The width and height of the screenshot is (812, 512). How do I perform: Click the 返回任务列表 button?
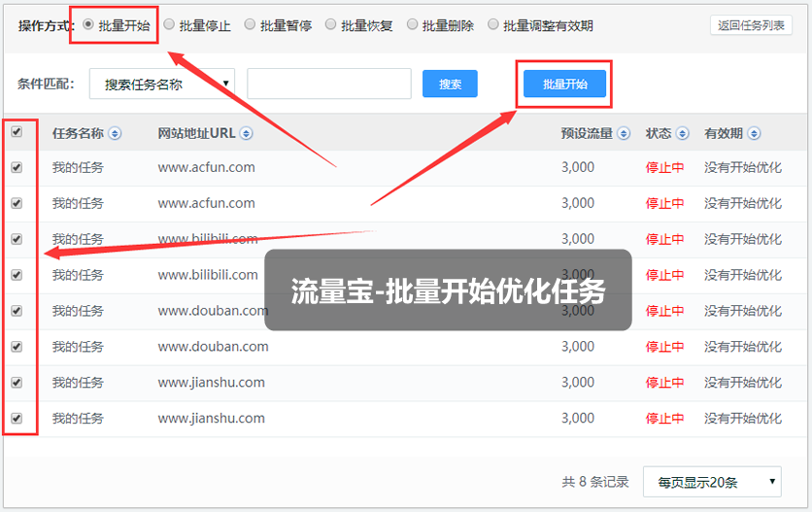click(x=751, y=25)
